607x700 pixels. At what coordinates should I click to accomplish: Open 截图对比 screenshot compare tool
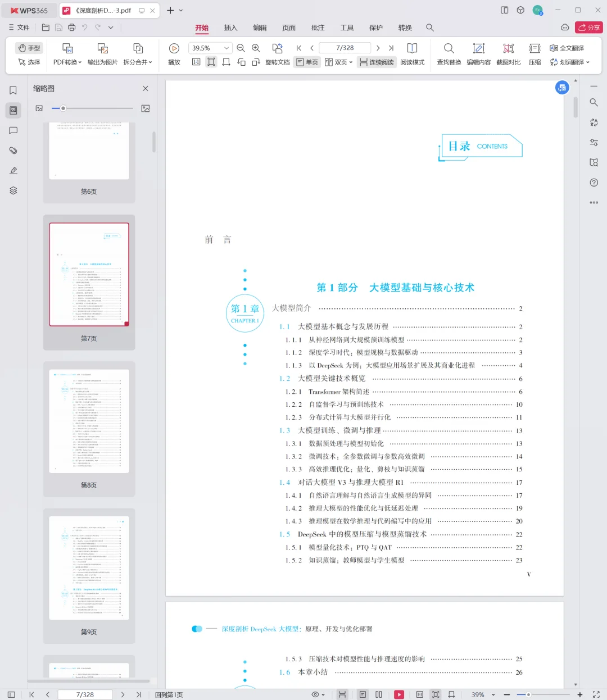tap(509, 54)
